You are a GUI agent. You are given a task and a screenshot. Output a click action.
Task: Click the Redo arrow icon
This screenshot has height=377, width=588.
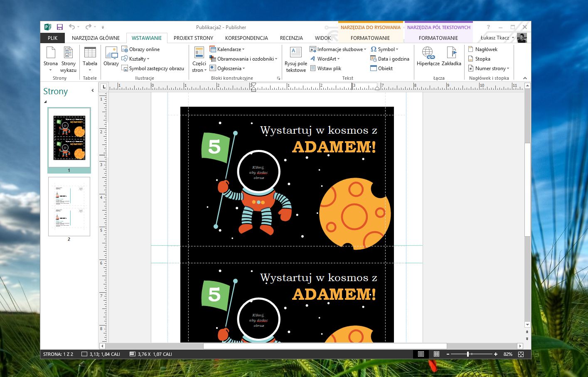point(88,27)
